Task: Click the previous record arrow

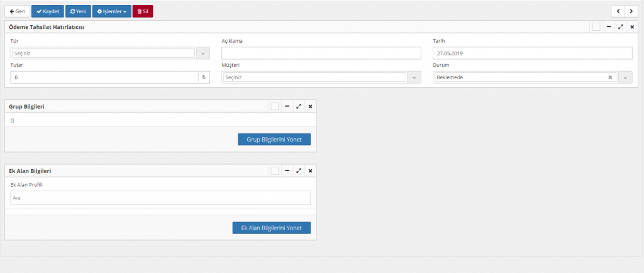Action: [618, 11]
